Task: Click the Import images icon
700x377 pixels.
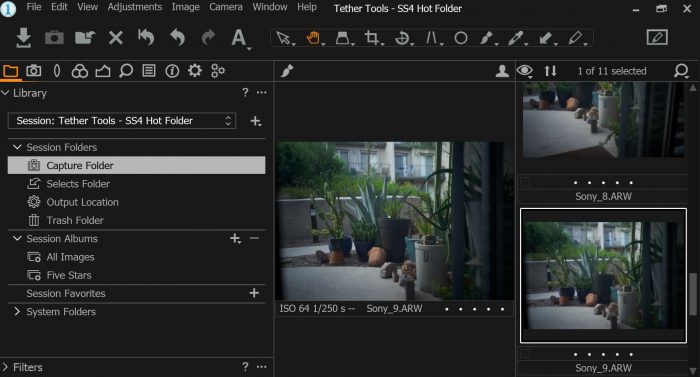Action: pyautogui.click(x=23, y=38)
